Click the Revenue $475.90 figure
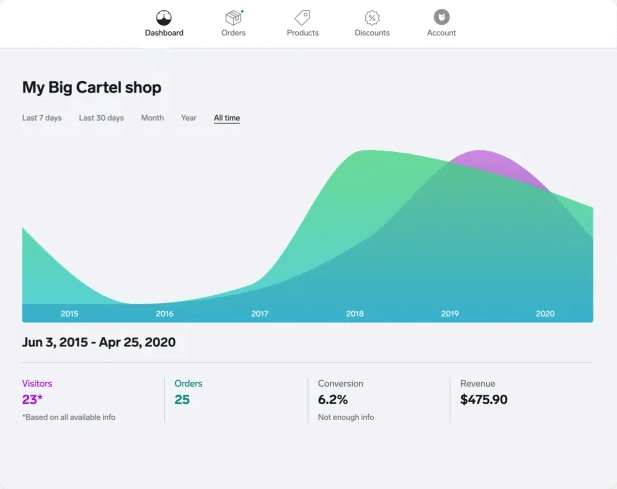 click(x=484, y=400)
